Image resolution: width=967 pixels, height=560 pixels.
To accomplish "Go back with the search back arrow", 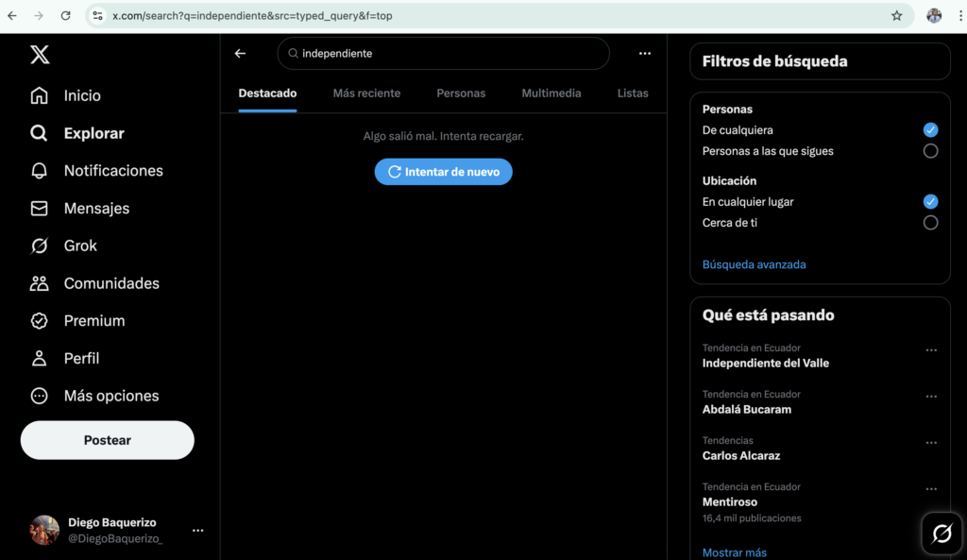I will [x=241, y=54].
